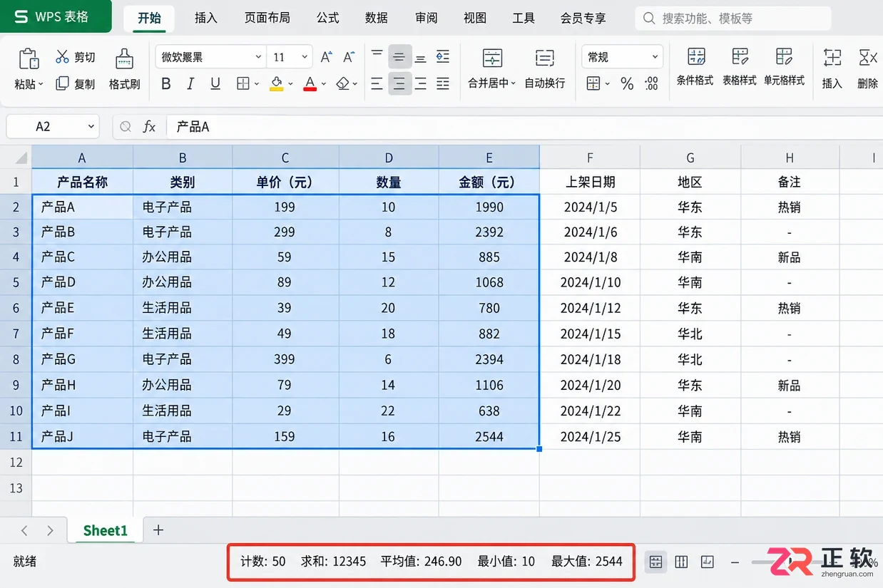883x588 pixels.
Task: Toggle Bold formatting
Action: (166, 84)
